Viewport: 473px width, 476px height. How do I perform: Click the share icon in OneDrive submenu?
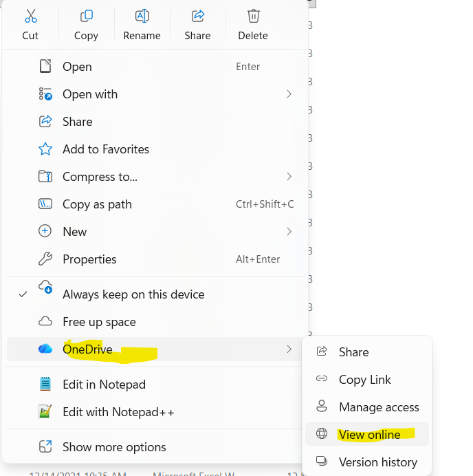tap(322, 351)
